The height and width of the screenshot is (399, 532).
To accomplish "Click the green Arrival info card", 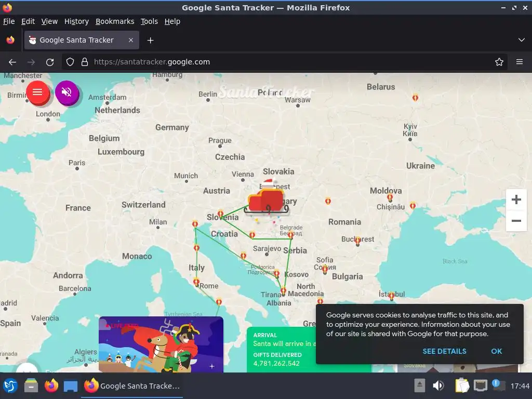I will click(x=282, y=350).
